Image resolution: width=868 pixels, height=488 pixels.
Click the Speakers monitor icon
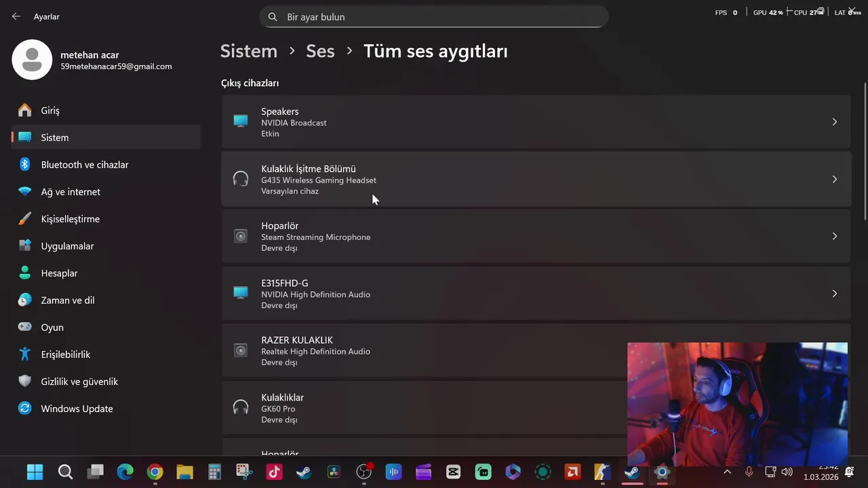(241, 122)
